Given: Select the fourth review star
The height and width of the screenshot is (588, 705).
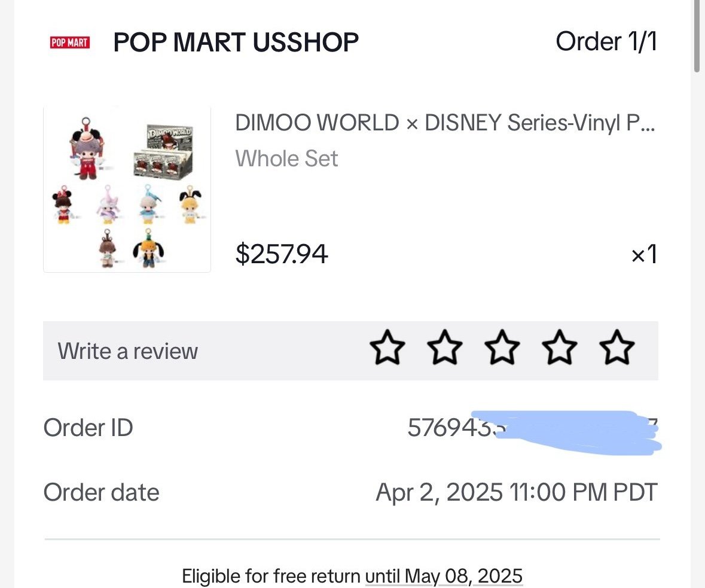Looking at the screenshot, I should point(559,347).
